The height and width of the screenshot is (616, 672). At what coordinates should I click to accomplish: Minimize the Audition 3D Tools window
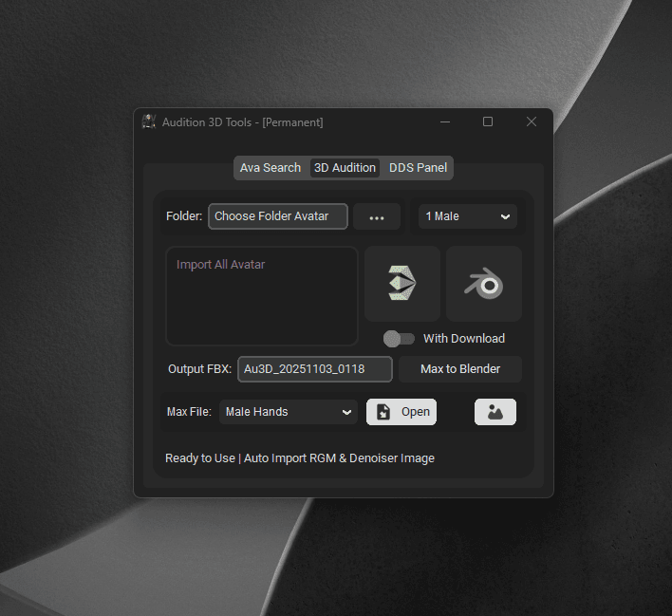[445, 122]
